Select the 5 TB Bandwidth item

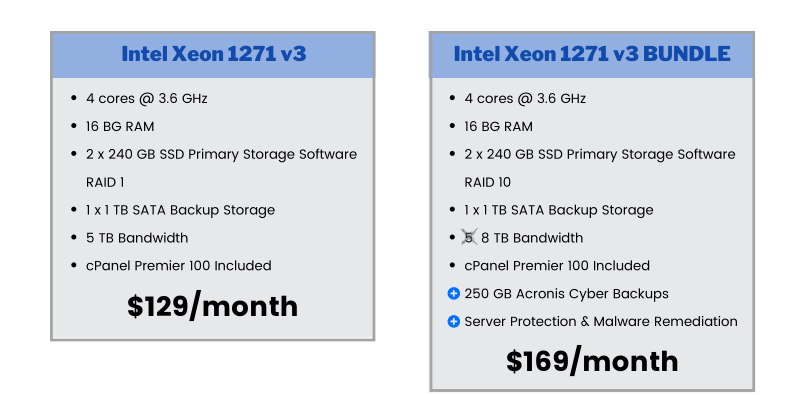tap(137, 238)
